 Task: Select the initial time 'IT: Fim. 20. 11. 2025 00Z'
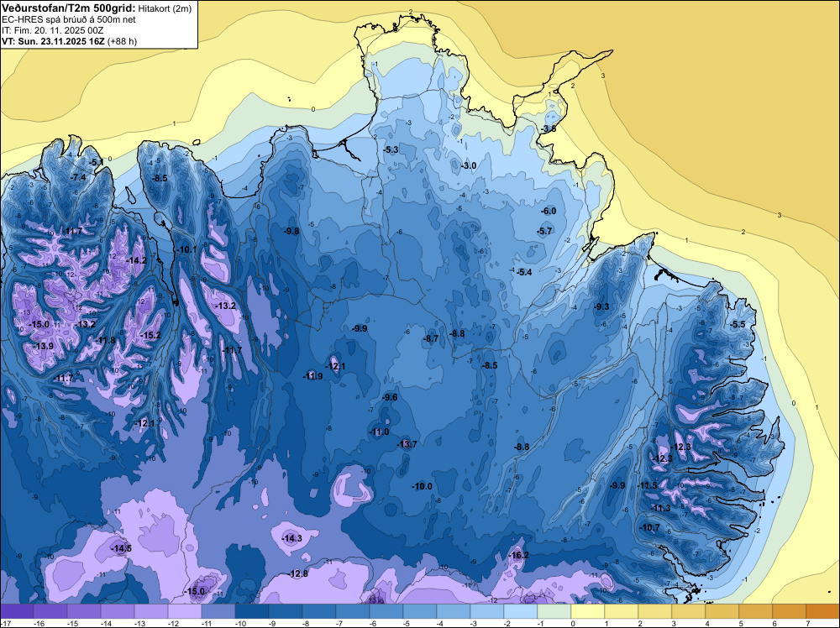(x=52, y=30)
